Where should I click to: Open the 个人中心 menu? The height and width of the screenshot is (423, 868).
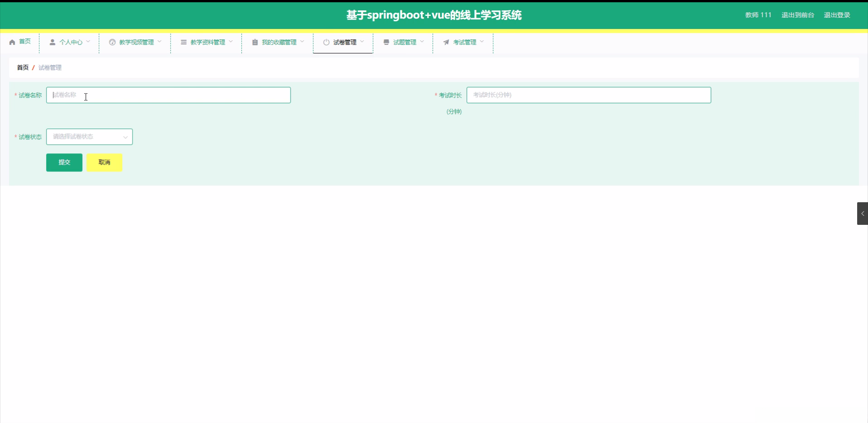pos(70,42)
